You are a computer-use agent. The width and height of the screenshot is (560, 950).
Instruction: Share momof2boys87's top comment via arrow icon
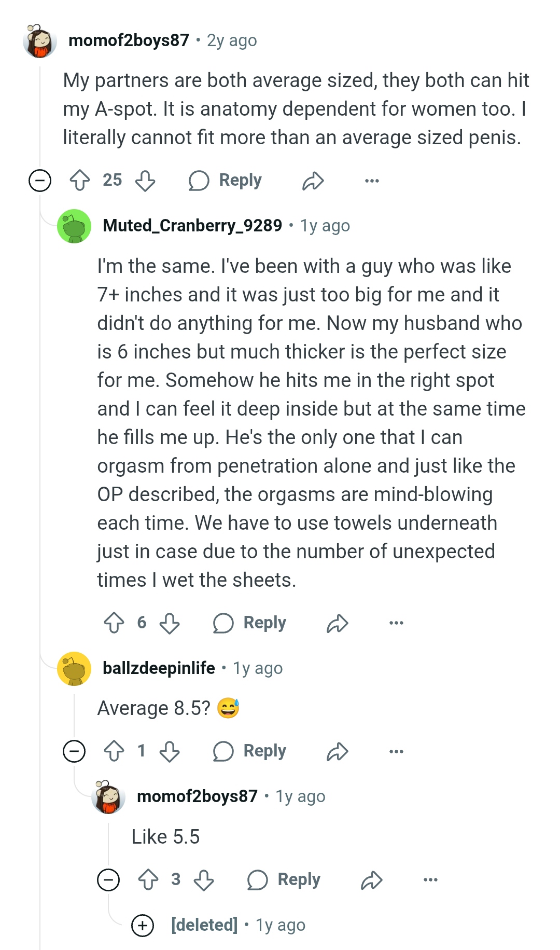(x=313, y=181)
